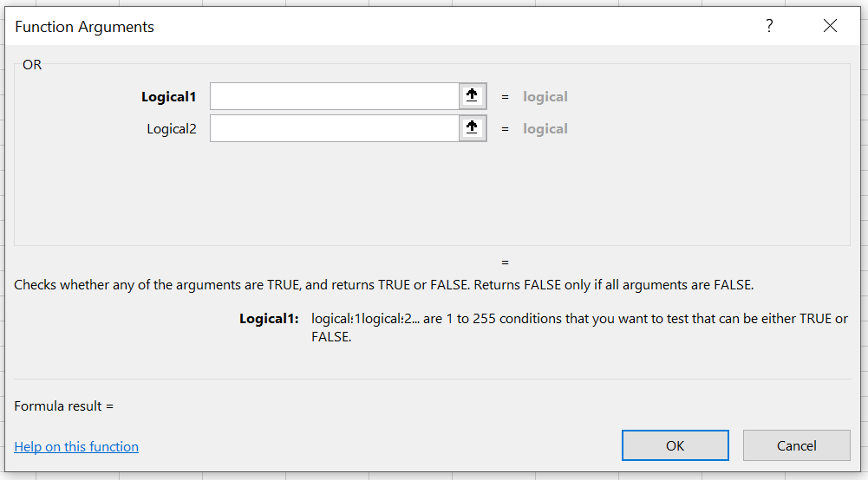The image size is (868, 480).
Task: Click the OR function group label
Action: [x=32, y=65]
